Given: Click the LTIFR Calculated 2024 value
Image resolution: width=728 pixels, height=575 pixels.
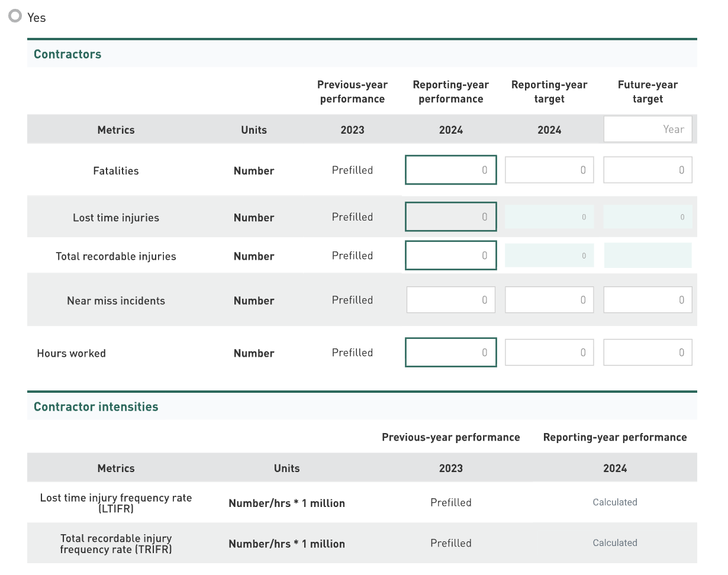Looking at the screenshot, I should pos(614,502).
